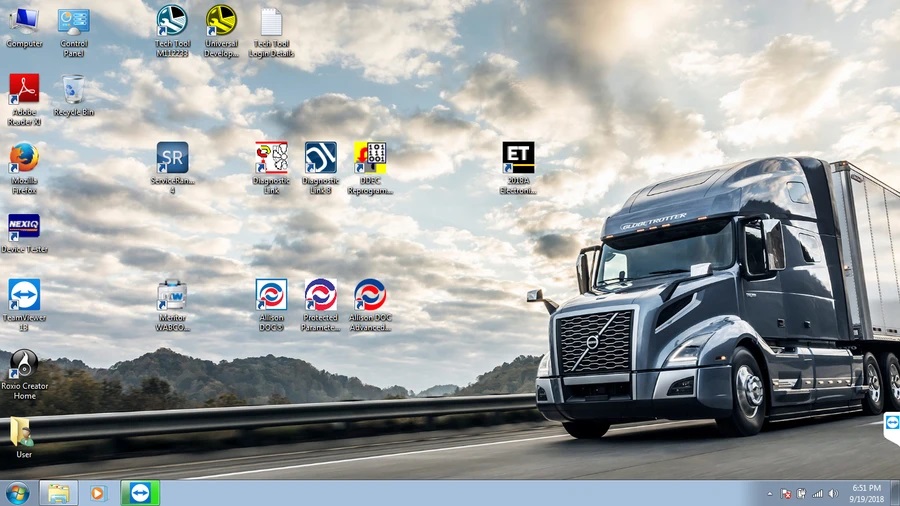
Task: Click the Windows Start button
Action: 17,493
